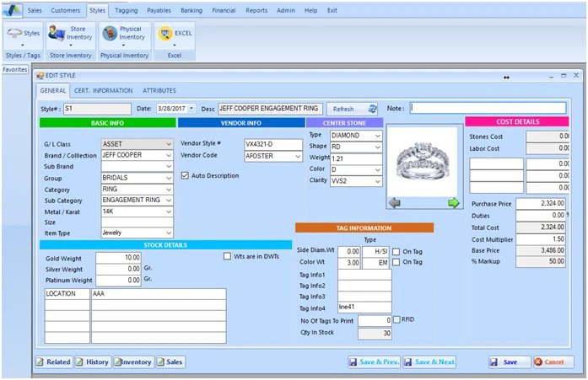Open the Payables menu
Image resolution: width=588 pixels, height=380 pixels.
(159, 10)
